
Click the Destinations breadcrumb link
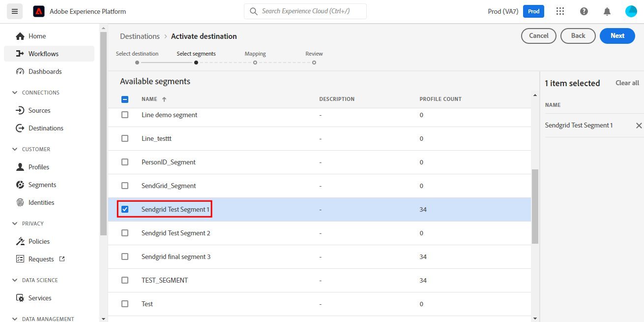pos(140,36)
